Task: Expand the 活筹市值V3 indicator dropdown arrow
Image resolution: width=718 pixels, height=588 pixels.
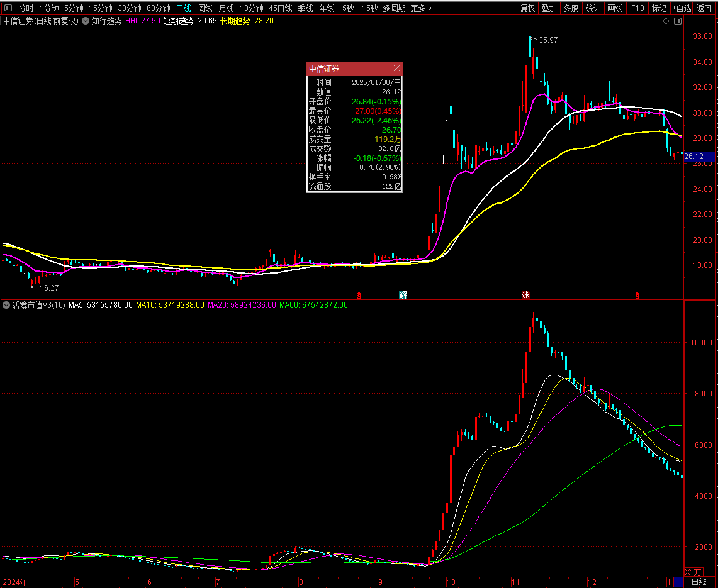Action: point(6,305)
